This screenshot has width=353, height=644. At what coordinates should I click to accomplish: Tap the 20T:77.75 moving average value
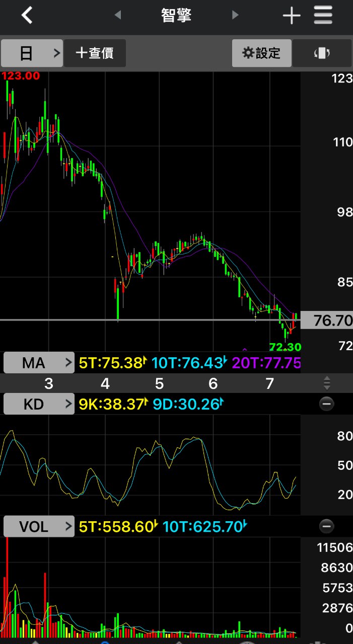point(266,363)
